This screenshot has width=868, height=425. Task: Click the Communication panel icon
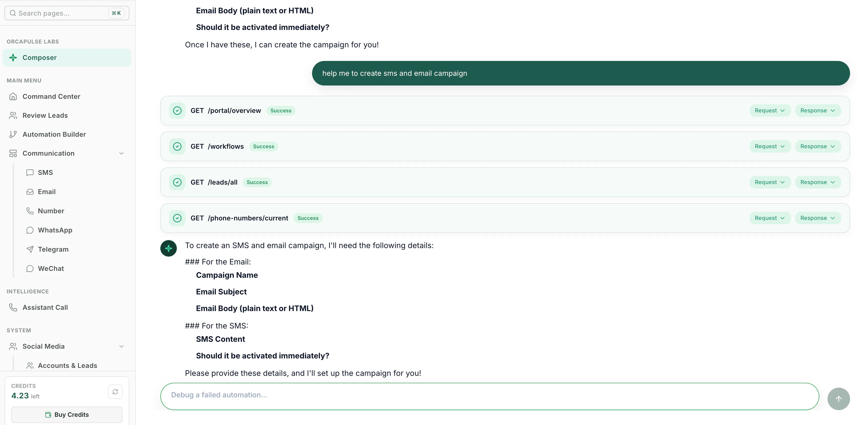coord(13,153)
